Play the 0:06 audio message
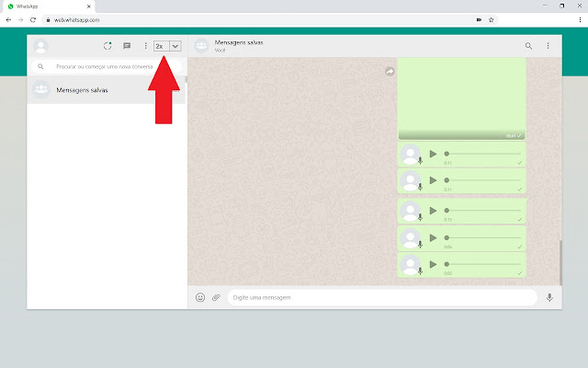 [433, 237]
